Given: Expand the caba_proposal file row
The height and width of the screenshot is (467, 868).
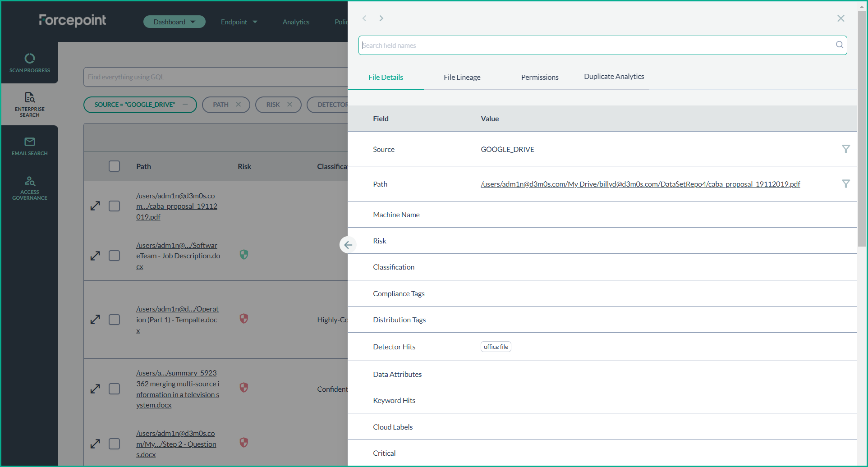Looking at the screenshot, I should click(x=95, y=206).
